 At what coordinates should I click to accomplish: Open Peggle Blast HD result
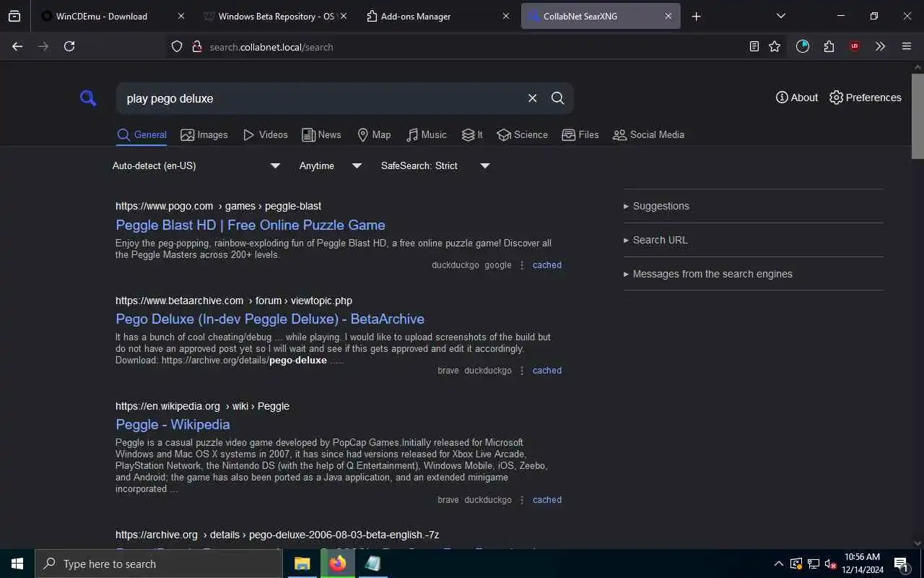click(250, 225)
